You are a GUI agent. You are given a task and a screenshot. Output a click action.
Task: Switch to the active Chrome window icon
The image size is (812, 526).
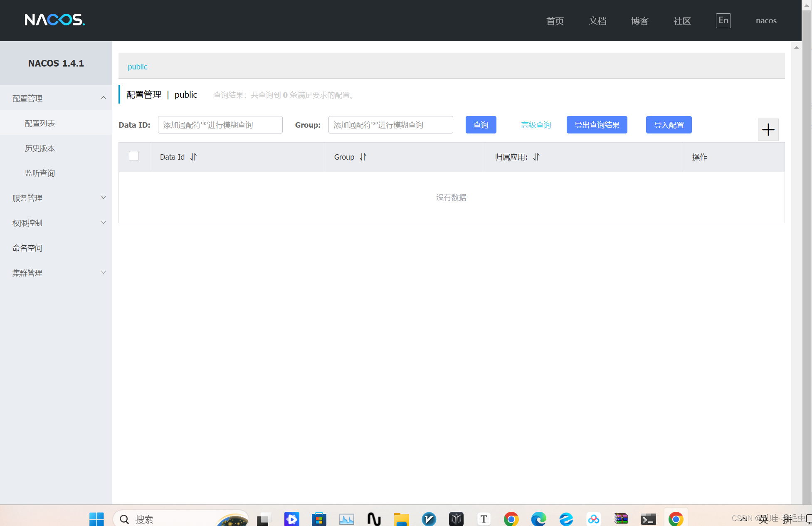pos(676,519)
